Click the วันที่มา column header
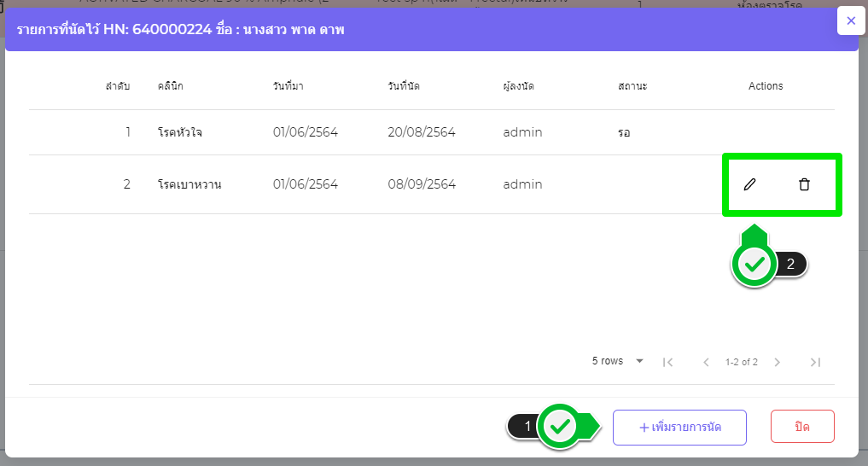 click(x=288, y=86)
